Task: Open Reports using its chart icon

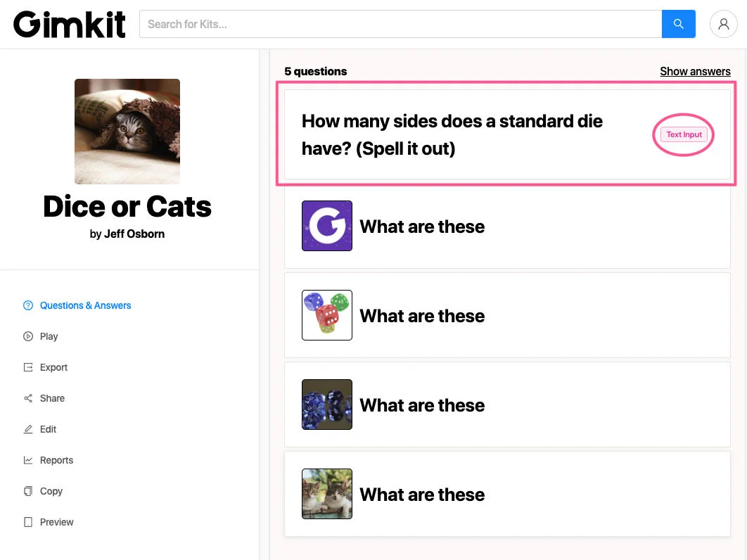Action: click(28, 460)
